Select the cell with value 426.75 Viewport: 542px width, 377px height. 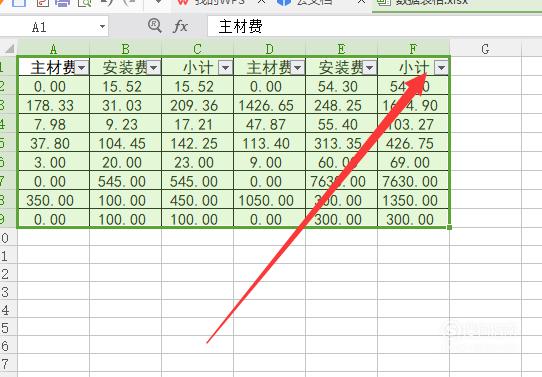(x=413, y=143)
